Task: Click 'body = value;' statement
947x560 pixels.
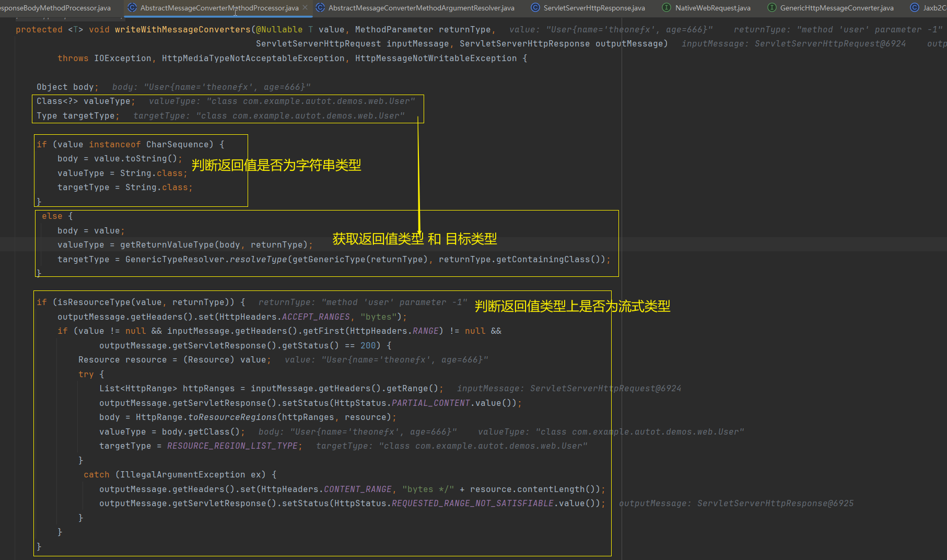Action: (91, 231)
